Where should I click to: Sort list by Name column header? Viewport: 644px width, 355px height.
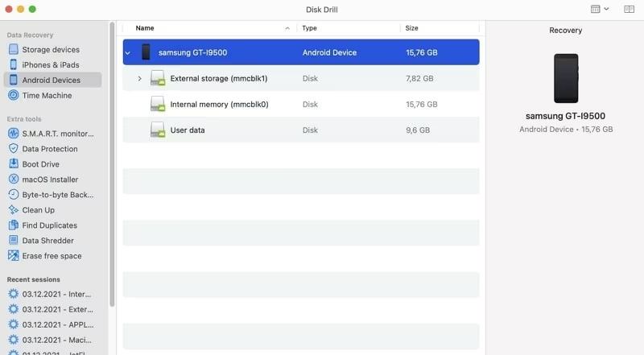point(145,28)
